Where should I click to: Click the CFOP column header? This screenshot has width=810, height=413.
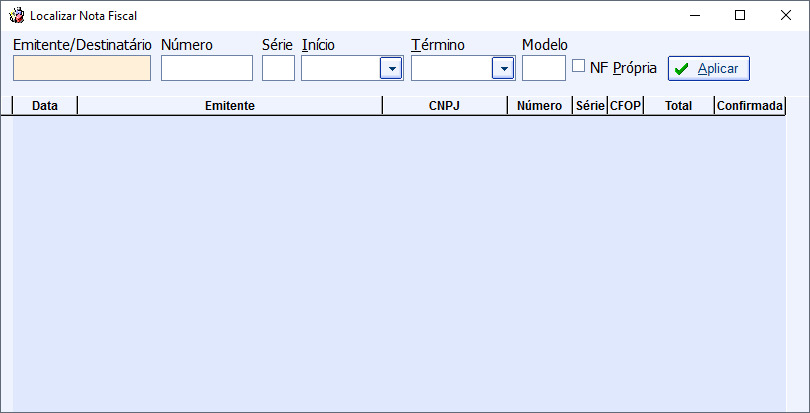626,105
